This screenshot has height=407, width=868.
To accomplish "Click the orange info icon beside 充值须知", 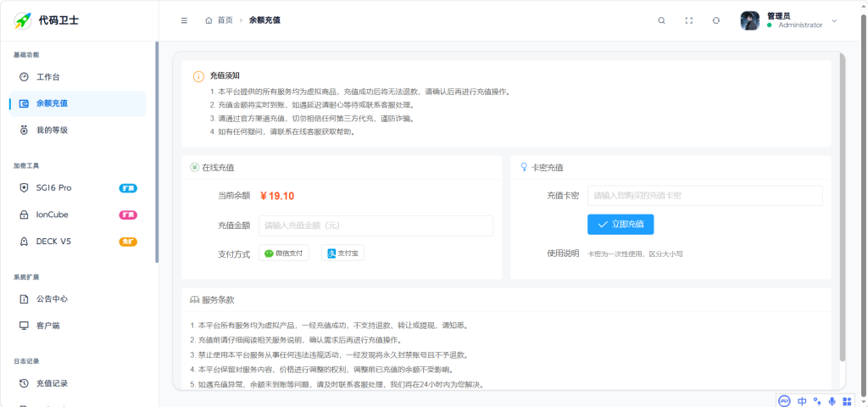I will click(x=198, y=77).
